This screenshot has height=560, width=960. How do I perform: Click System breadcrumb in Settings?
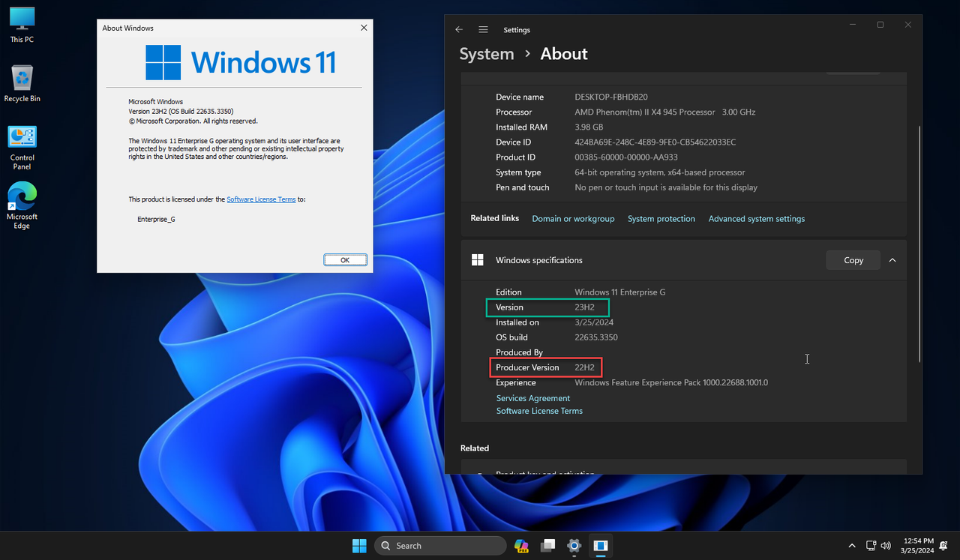(x=487, y=54)
